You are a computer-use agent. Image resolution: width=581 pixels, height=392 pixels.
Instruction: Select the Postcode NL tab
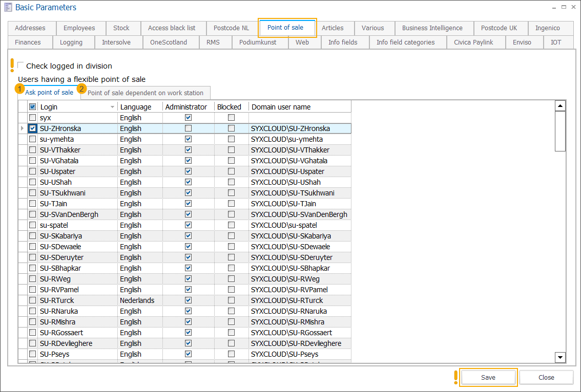(x=231, y=28)
